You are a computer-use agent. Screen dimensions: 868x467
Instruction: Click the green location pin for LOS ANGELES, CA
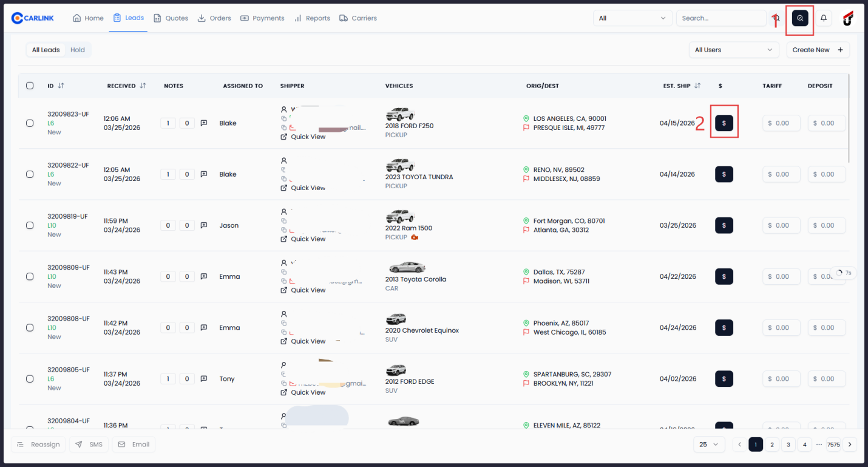click(x=526, y=118)
